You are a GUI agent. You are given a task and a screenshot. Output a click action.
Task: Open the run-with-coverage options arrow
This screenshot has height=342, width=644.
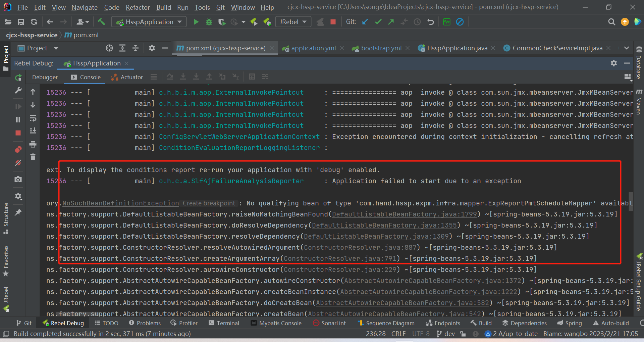244,22
